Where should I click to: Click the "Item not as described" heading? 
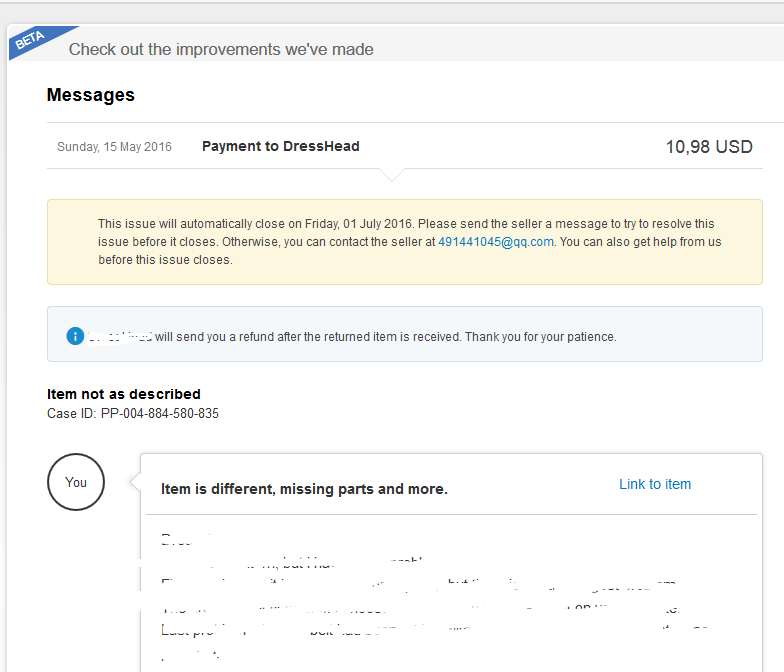tap(124, 394)
